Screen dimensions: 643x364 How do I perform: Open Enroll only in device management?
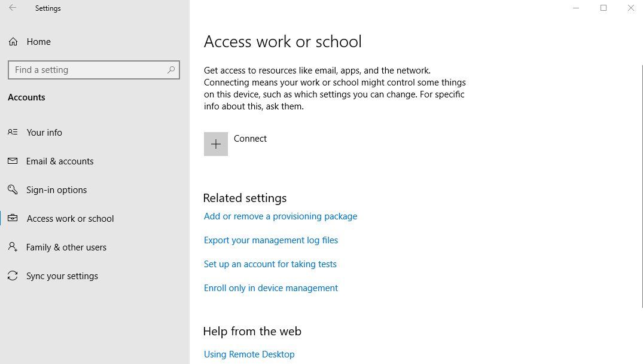270,287
